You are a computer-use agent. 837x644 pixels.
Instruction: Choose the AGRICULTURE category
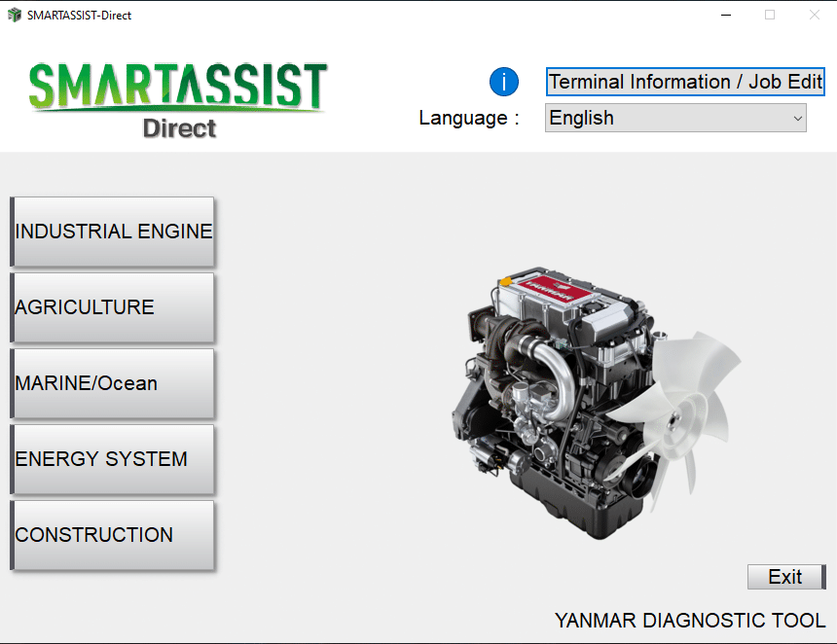(x=113, y=307)
